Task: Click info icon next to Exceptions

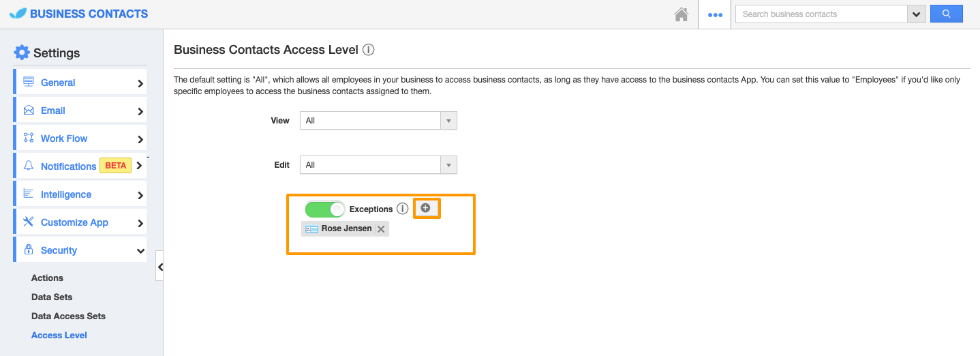Action: (x=402, y=209)
